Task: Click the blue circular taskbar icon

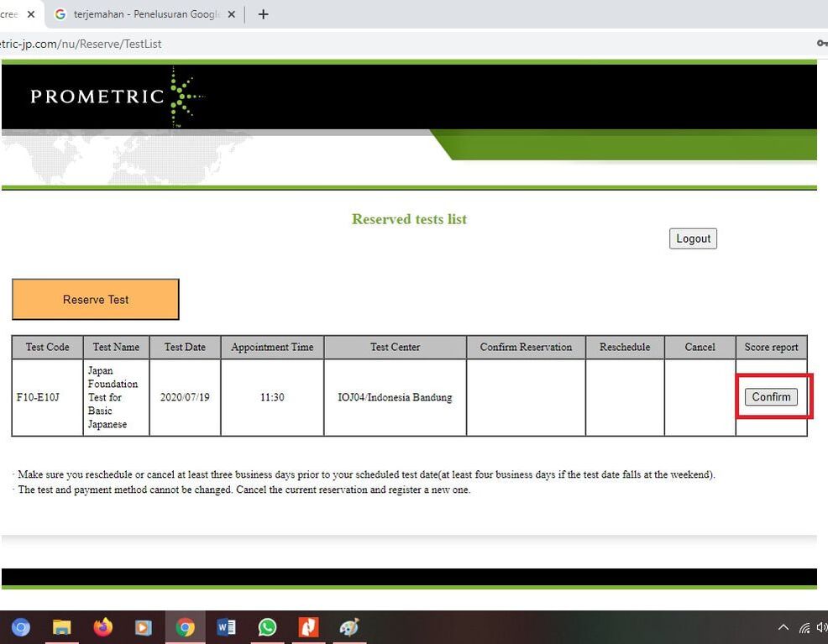Action: pyautogui.click(x=21, y=627)
